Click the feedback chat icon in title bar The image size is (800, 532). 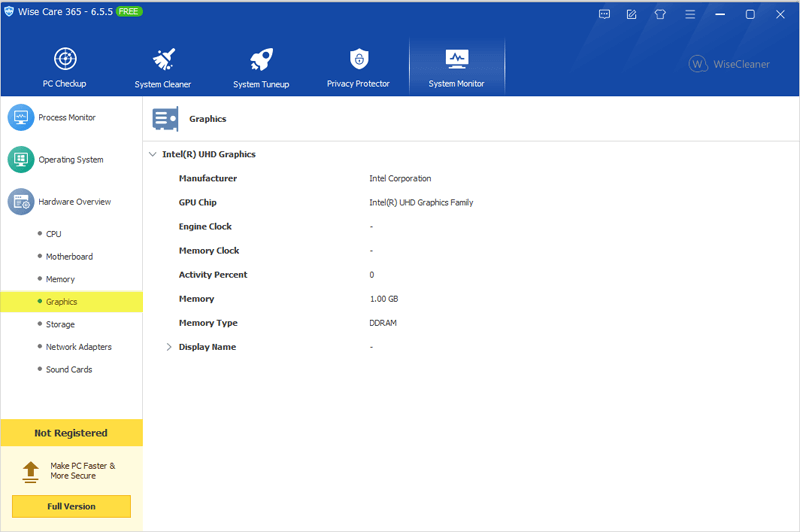pyautogui.click(x=604, y=14)
